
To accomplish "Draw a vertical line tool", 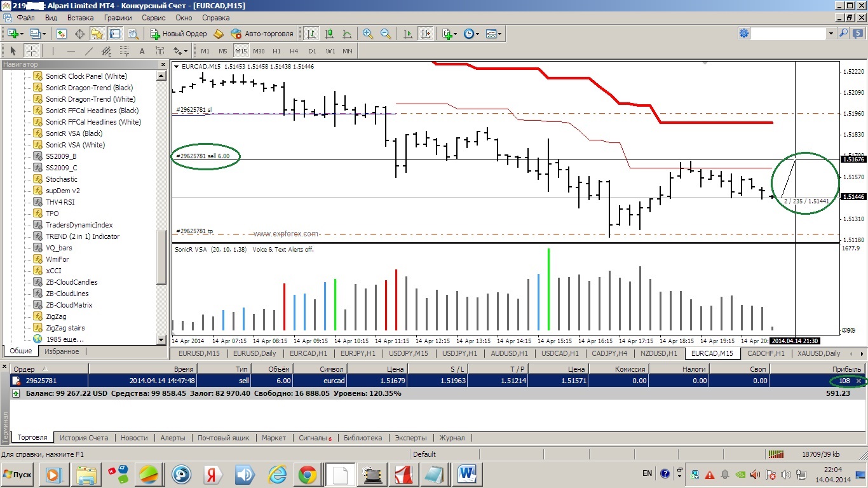I will [x=53, y=51].
